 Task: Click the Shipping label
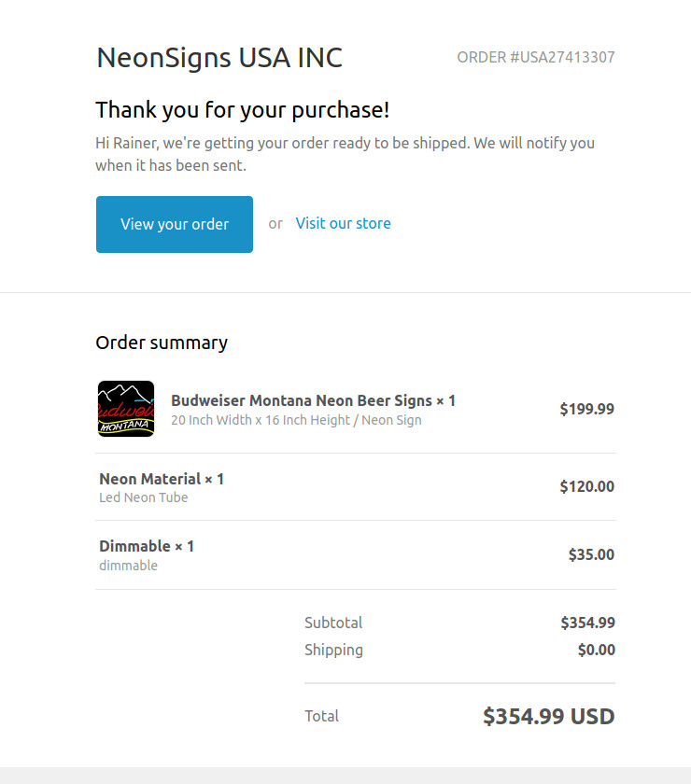(x=333, y=650)
